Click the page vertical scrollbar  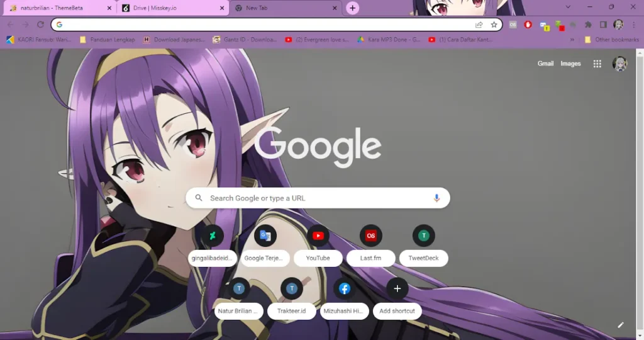point(640,193)
